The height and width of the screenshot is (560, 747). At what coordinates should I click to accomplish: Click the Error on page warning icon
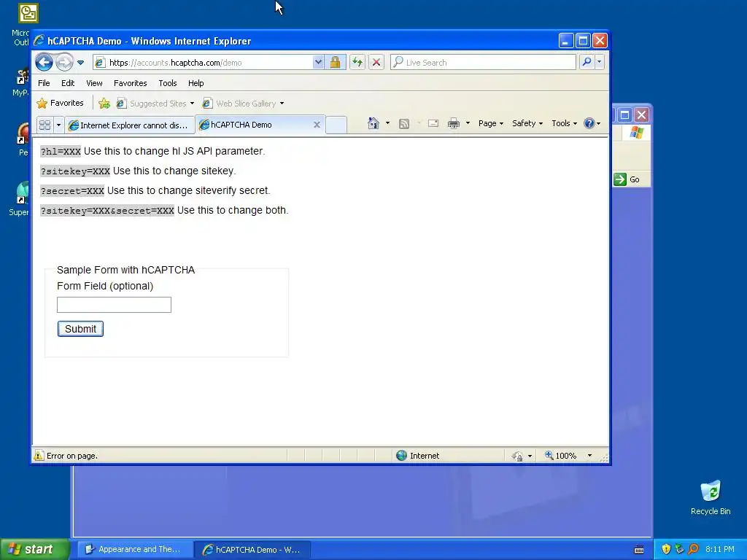tap(38, 456)
